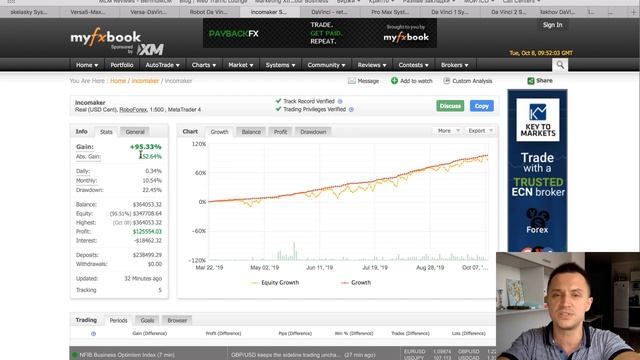Switch to the Versa-DaVin browser tab
Image resolution: width=640 pixels, height=360 pixels.
[149, 12]
